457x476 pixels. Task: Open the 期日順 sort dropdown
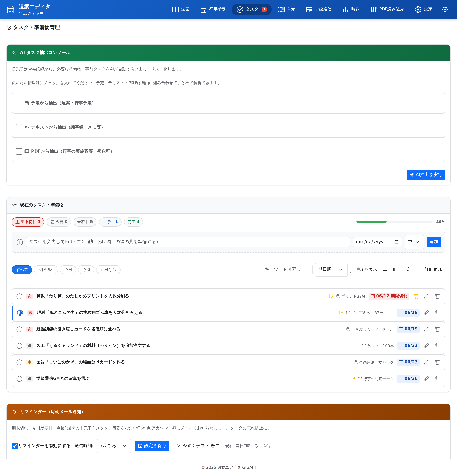pos(331,270)
